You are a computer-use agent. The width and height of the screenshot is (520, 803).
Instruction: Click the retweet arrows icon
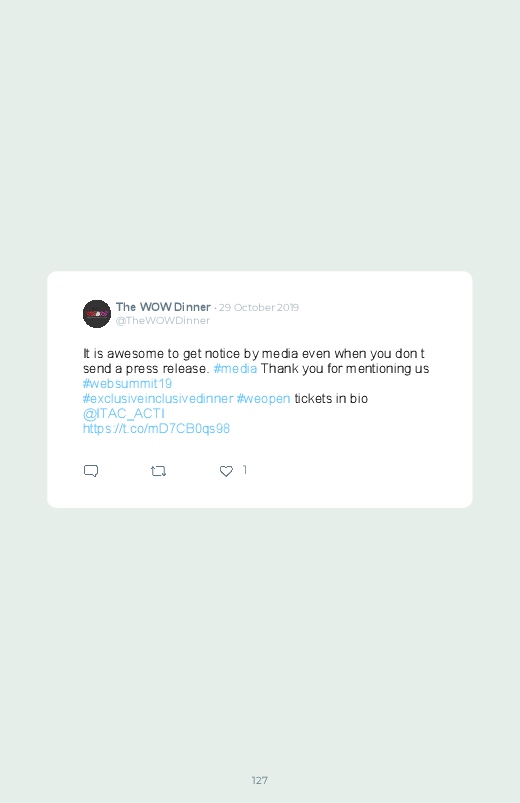[158, 471]
